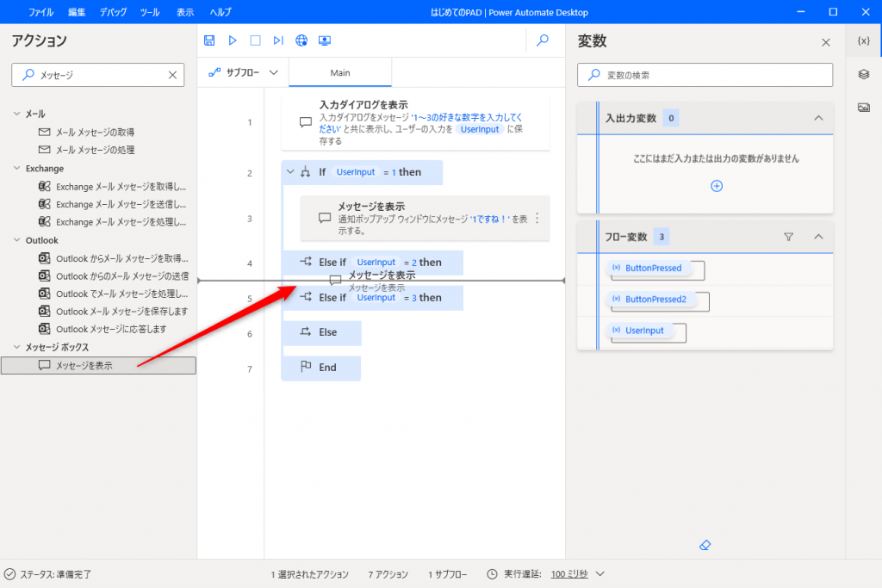Open the run delay dropdown arrow
Image resolution: width=882 pixels, height=588 pixels.
point(600,574)
